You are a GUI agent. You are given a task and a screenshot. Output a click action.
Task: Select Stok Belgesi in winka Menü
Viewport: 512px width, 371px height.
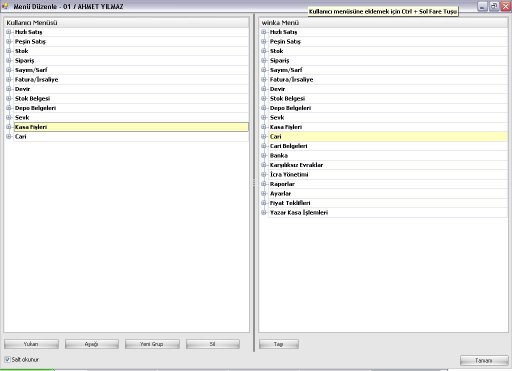(287, 98)
